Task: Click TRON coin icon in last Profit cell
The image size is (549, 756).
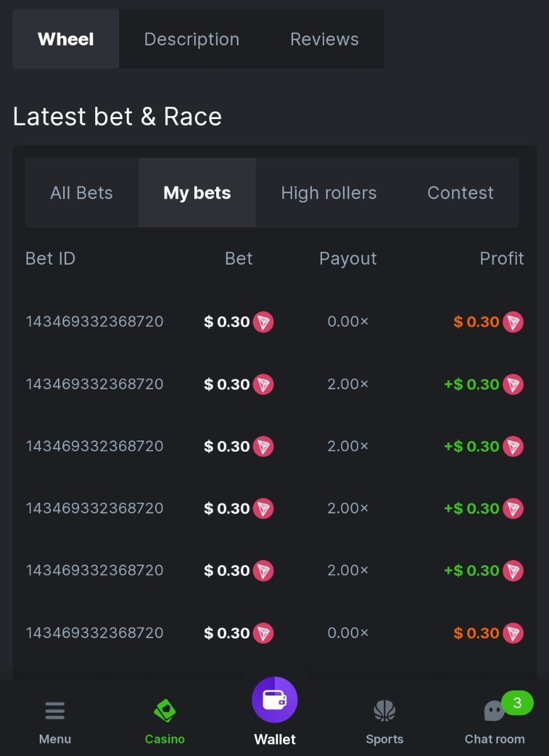Action: coord(513,633)
